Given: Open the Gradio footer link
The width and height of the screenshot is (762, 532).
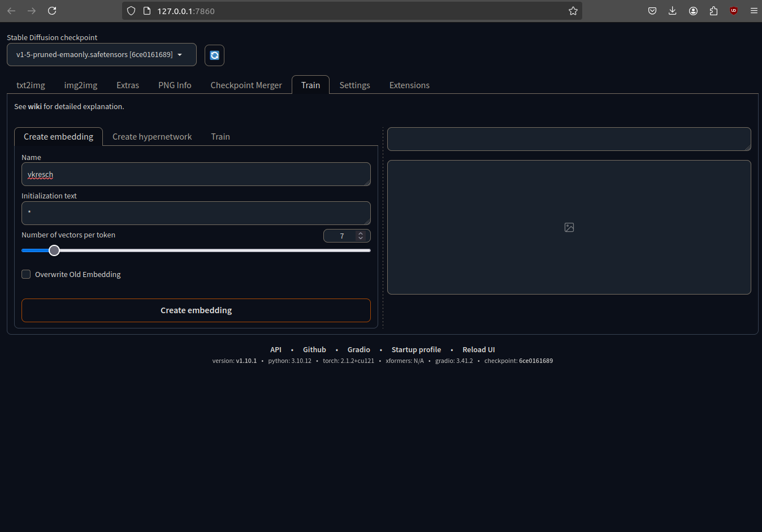Looking at the screenshot, I should click(x=359, y=350).
